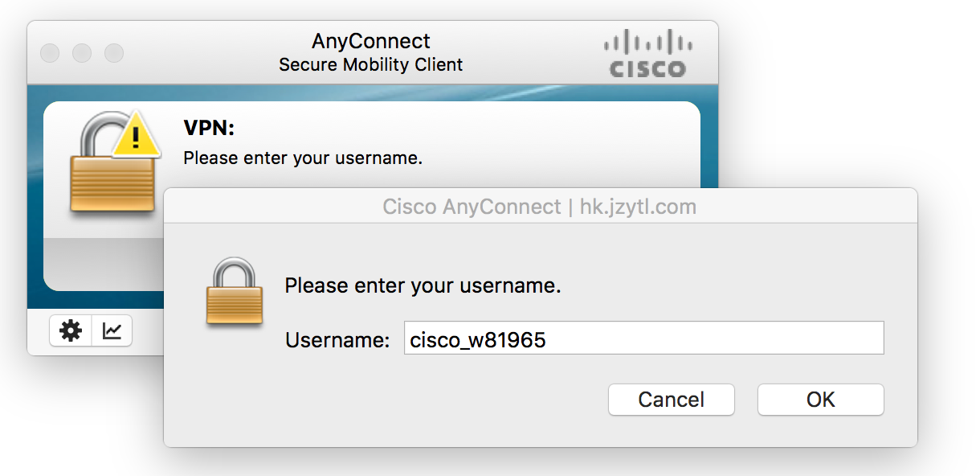Click the hk.jzytl.com dialog title bar
This screenshot has width=980, height=476.
pos(540,207)
